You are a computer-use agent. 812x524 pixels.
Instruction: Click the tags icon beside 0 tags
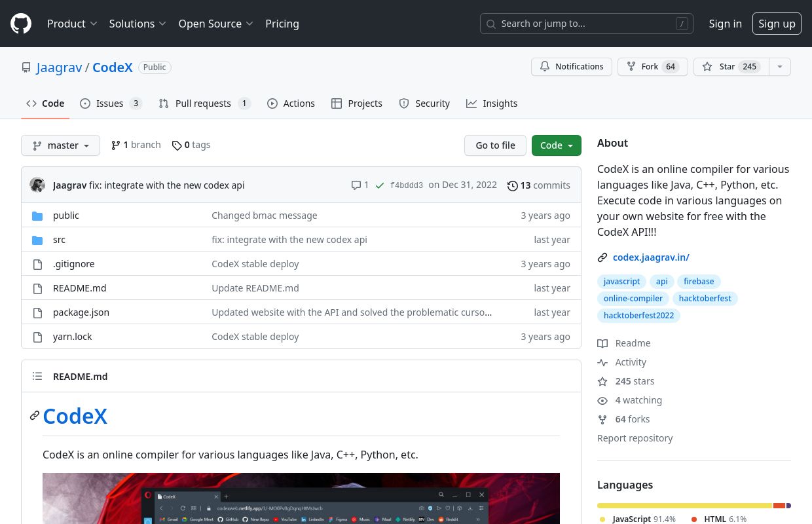pyautogui.click(x=177, y=145)
